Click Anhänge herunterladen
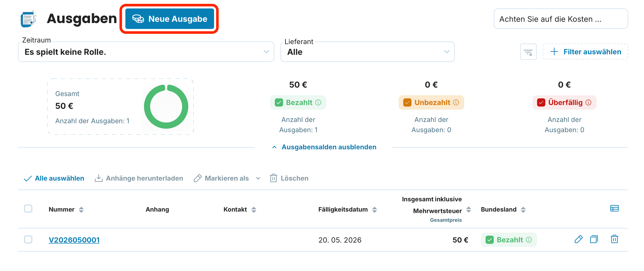 tap(139, 178)
